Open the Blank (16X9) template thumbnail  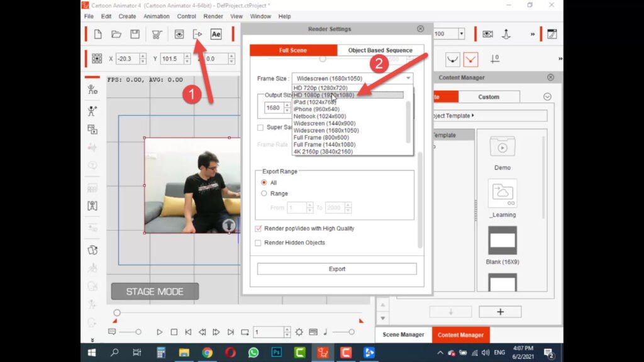coord(502,241)
